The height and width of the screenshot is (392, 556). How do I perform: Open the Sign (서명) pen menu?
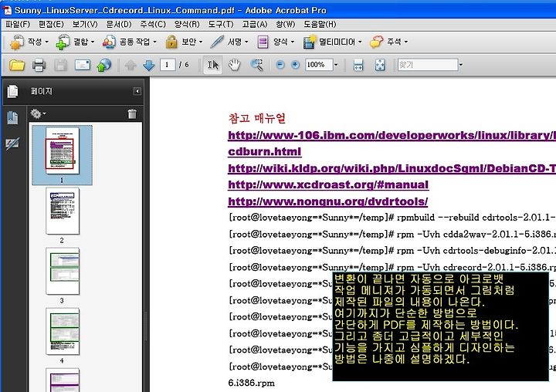coord(229,42)
